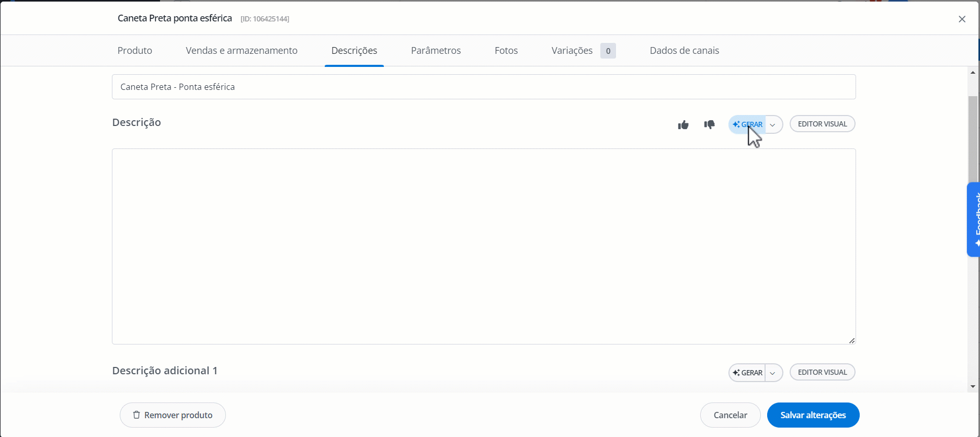Click Salvar alterações button
This screenshot has width=980, height=437.
tap(813, 415)
